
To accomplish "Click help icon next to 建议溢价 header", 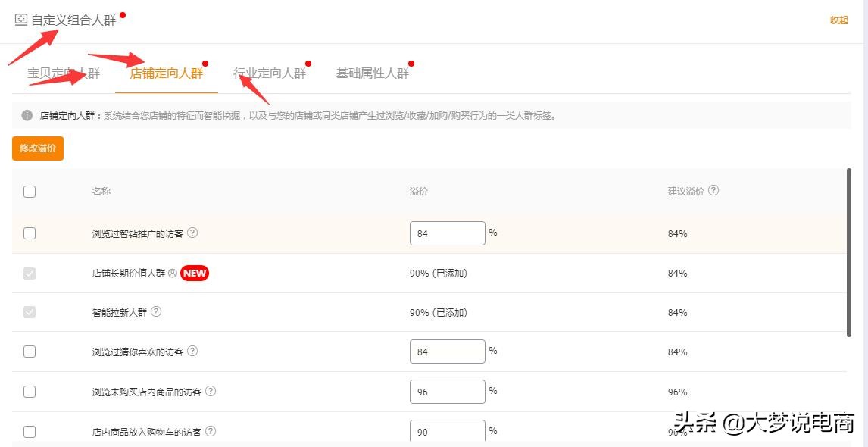I will pos(713,191).
